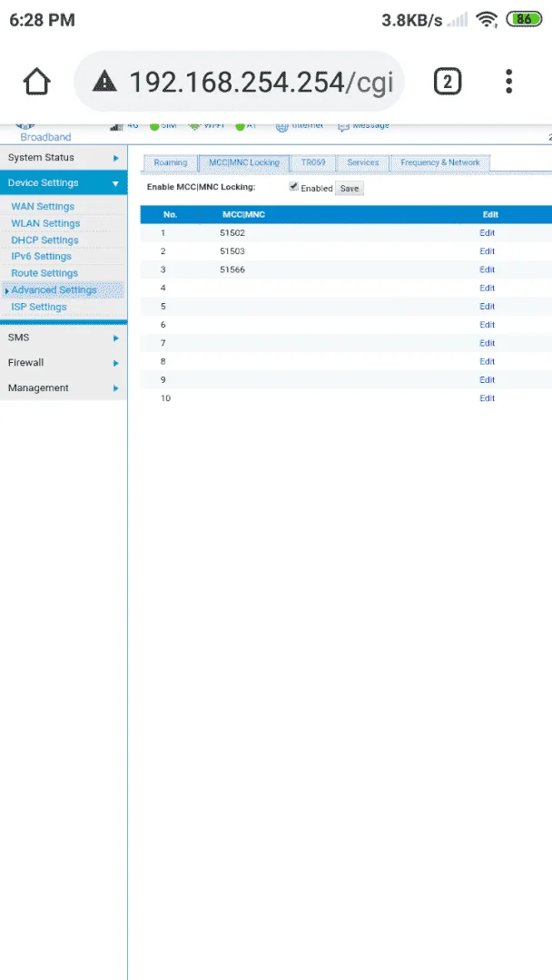Tap the battery indicator in status bar
552x980 pixels.
(x=524, y=19)
